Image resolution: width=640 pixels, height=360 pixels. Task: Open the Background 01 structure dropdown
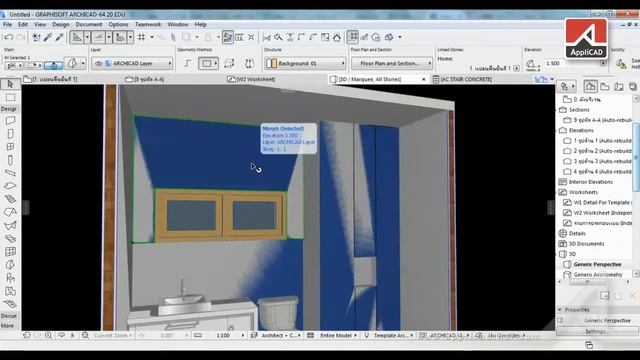(x=305, y=63)
